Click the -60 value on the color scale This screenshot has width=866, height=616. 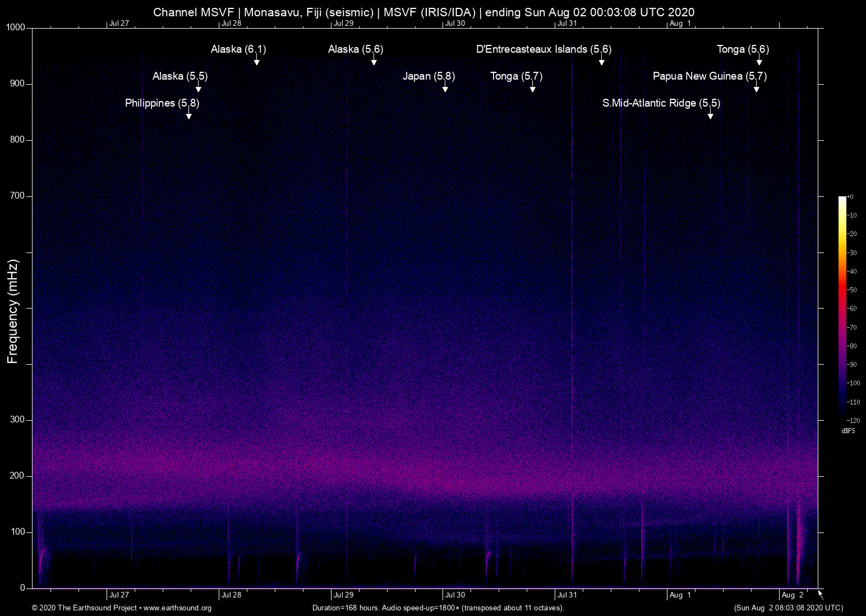852,309
